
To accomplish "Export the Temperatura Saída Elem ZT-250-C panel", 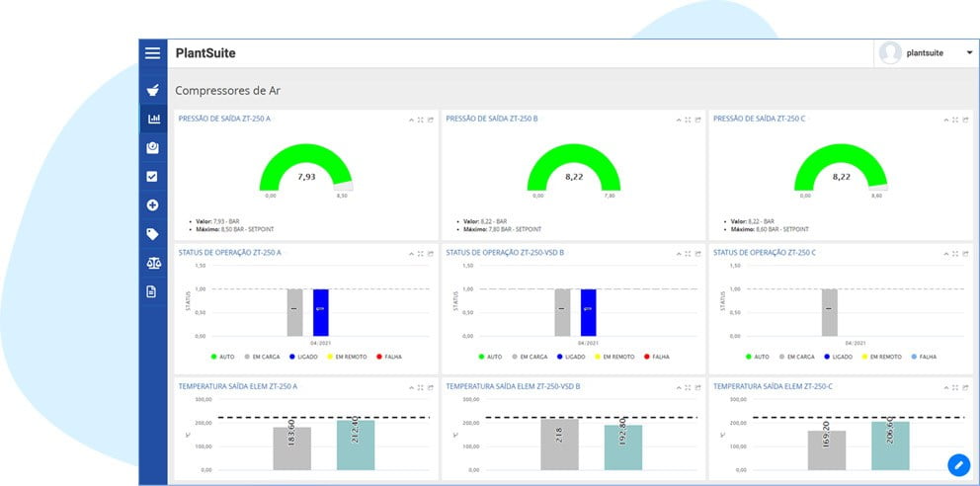I will (965, 388).
